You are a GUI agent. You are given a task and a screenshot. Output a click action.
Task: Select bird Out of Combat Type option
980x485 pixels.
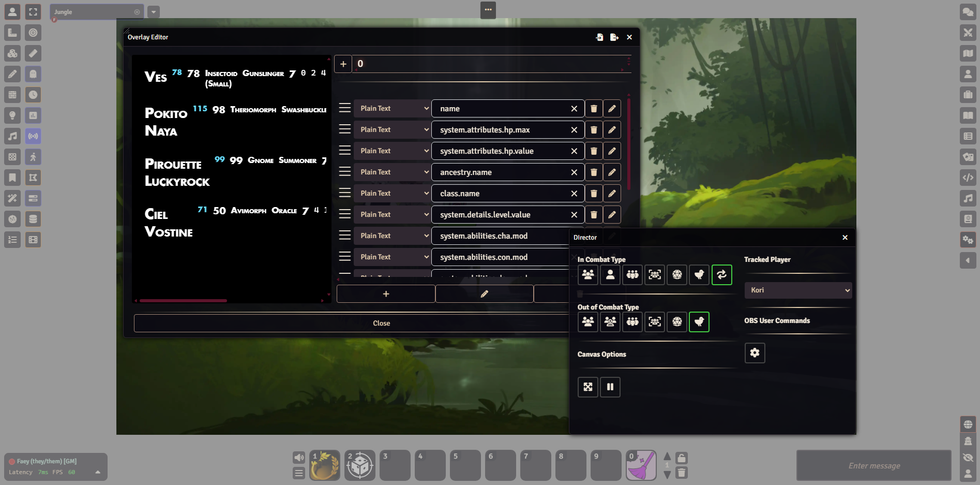point(699,322)
